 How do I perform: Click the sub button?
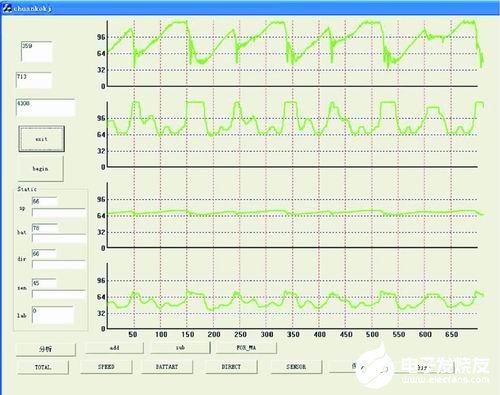[180, 348]
